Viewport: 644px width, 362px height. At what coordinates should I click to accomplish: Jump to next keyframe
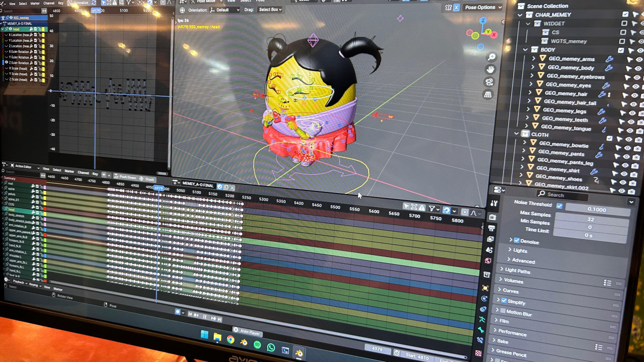[213, 318]
